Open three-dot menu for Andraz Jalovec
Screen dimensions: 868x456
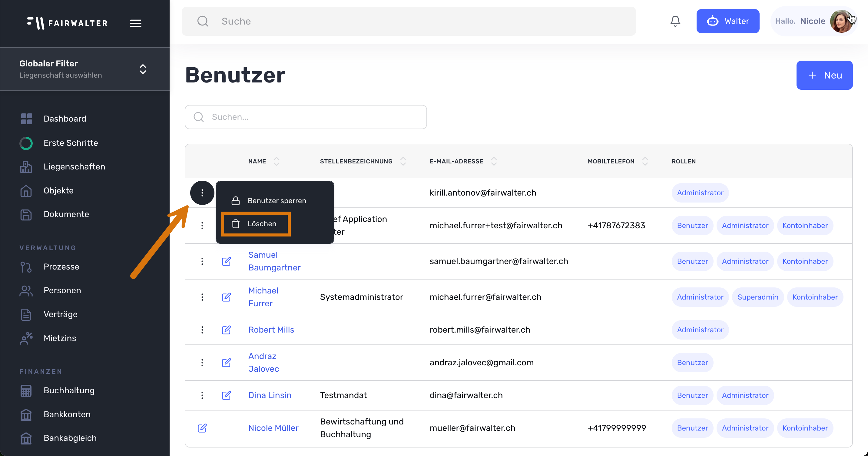click(x=202, y=363)
